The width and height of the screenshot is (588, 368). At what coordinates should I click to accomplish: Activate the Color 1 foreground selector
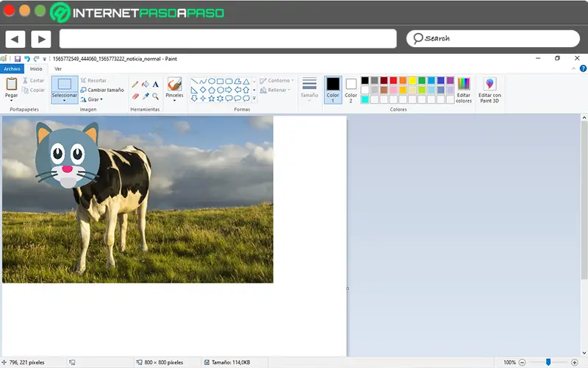point(333,90)
